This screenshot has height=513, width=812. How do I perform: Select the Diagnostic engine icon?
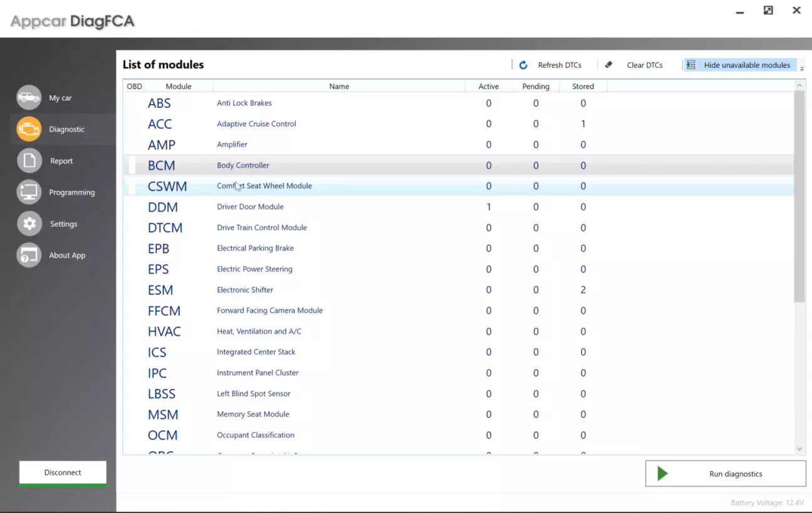pos(29,129)
